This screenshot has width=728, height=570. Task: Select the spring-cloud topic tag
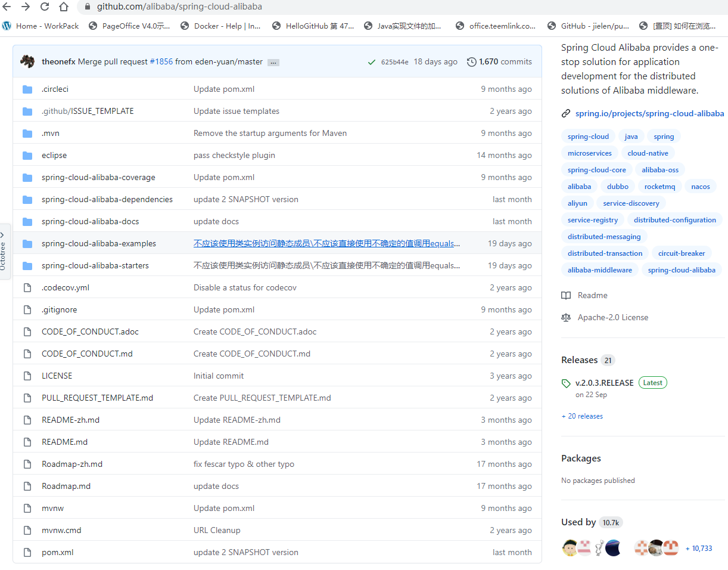click(588, 137)
